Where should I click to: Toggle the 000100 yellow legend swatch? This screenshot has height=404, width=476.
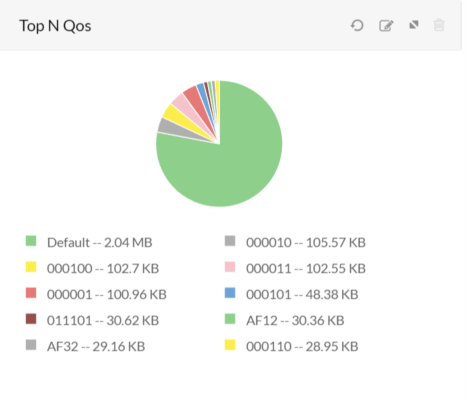(31, 267)
